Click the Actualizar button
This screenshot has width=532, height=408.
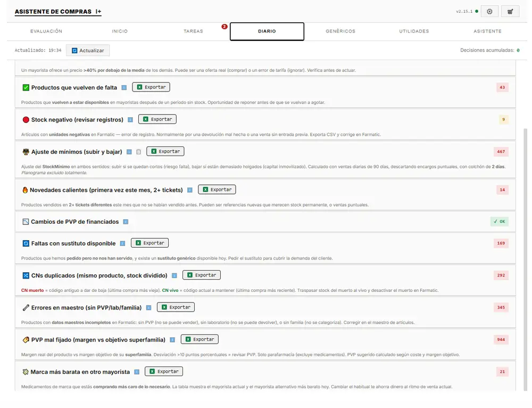pos(88,50)
